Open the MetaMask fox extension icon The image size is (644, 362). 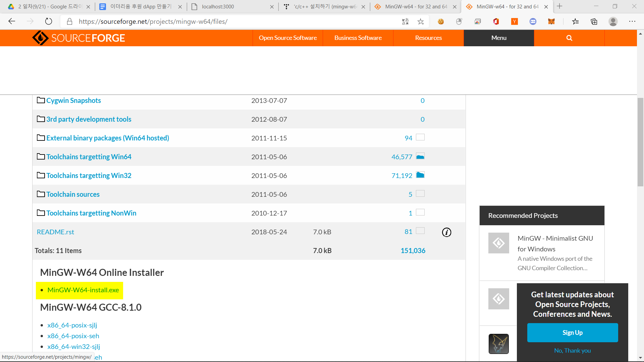pos(551,21)
